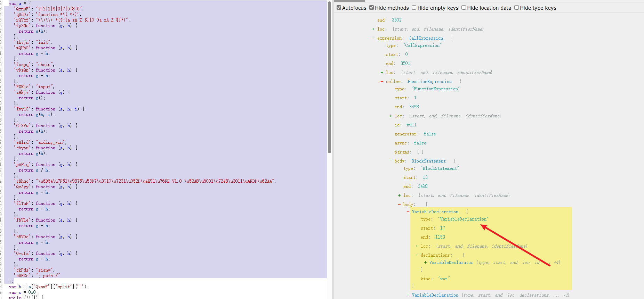The image size is (644, 299).
Task: Click the "VariableDeclaration" type string value
Action: [x=463, y=219]
